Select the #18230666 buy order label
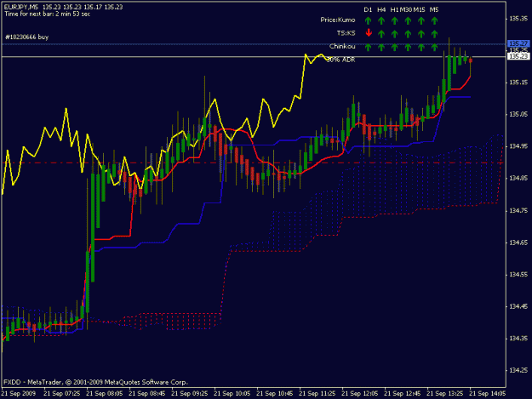532x399 pixels. coord(26,37)
